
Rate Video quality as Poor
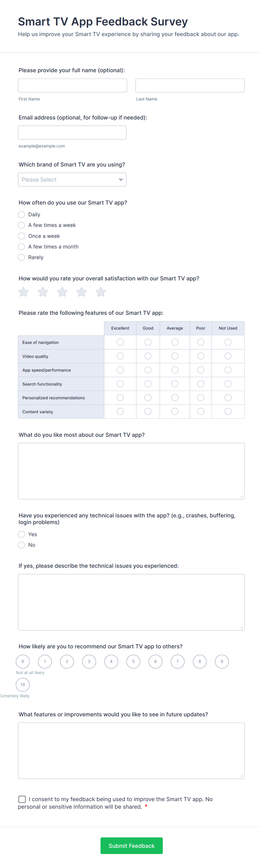click(200, 356)
